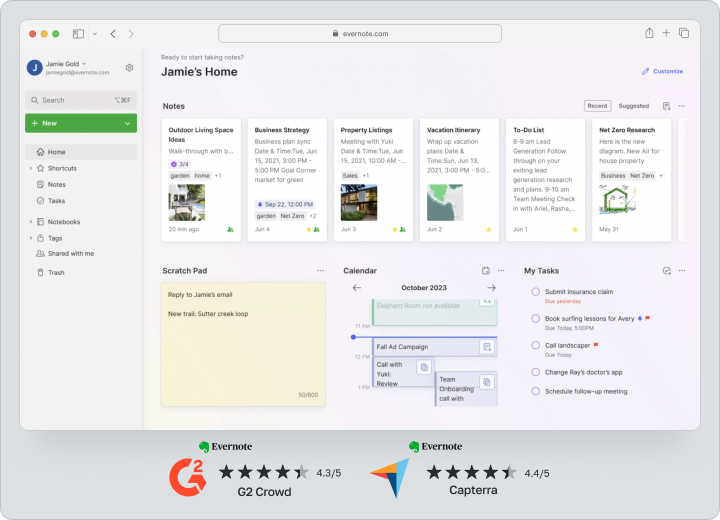
Task: Click the star on the Vacation Itinerary card
Action: (x=489, y=229)
